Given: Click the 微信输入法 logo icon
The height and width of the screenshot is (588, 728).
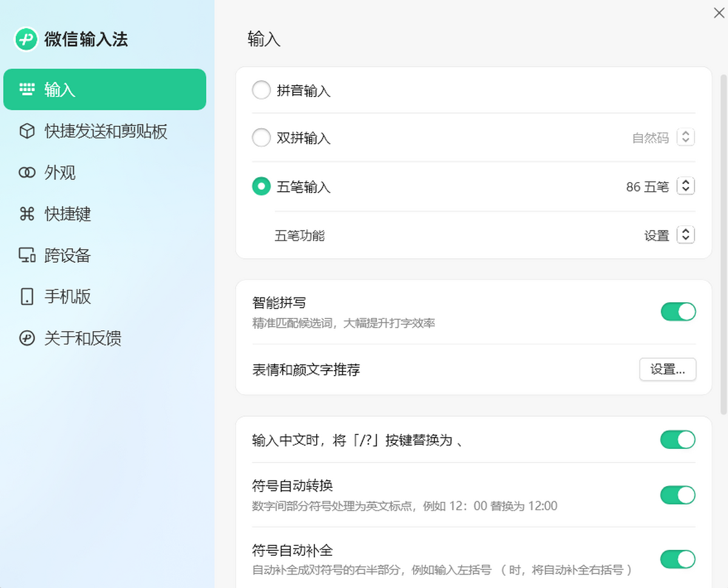Looking at the screenshot, I should point(25,39).
